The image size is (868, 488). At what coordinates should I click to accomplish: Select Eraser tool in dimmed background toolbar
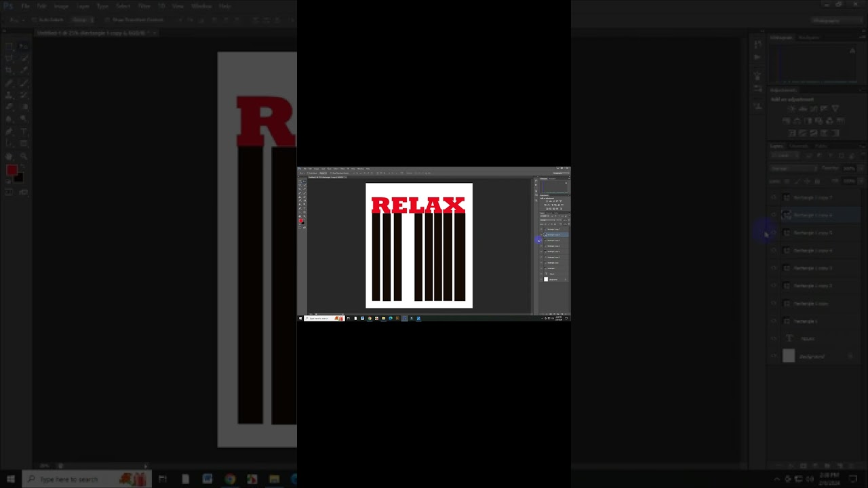coord(9,107)
